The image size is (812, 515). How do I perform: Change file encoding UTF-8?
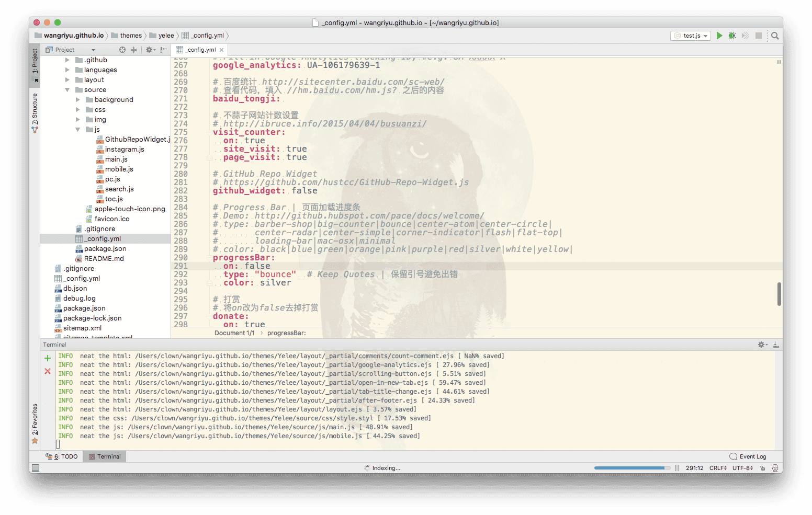742,468
